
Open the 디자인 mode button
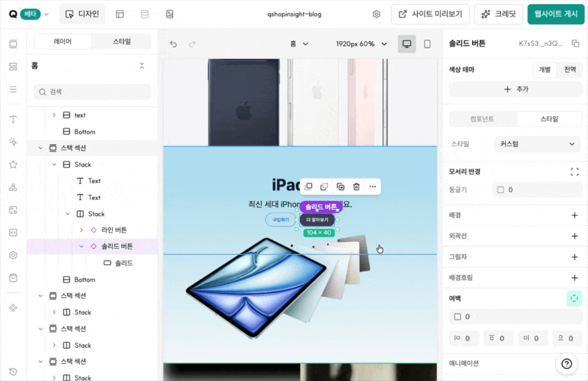click(82, 14)
